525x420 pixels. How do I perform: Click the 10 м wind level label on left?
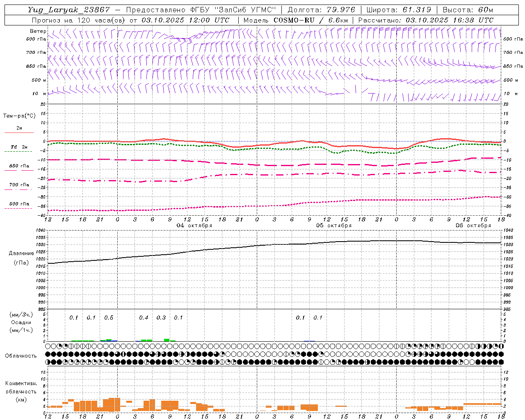tap(39, 94)
